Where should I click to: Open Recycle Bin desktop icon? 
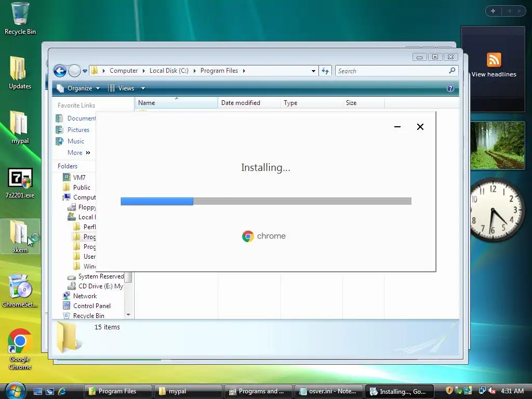click(20, 18)
